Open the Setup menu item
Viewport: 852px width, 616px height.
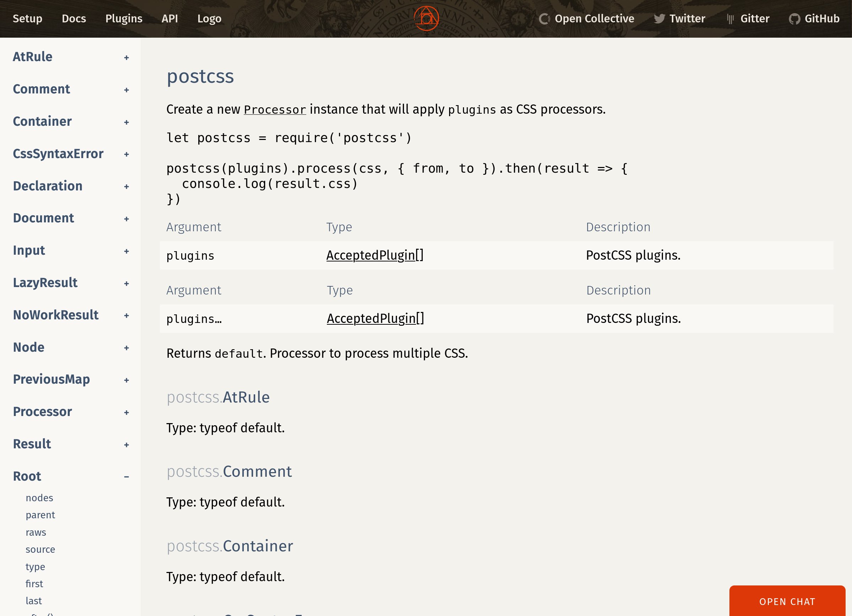point(27,19)
